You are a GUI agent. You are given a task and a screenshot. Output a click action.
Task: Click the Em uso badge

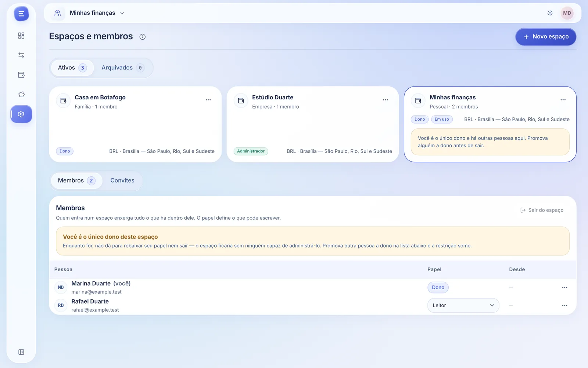[442, 119]
